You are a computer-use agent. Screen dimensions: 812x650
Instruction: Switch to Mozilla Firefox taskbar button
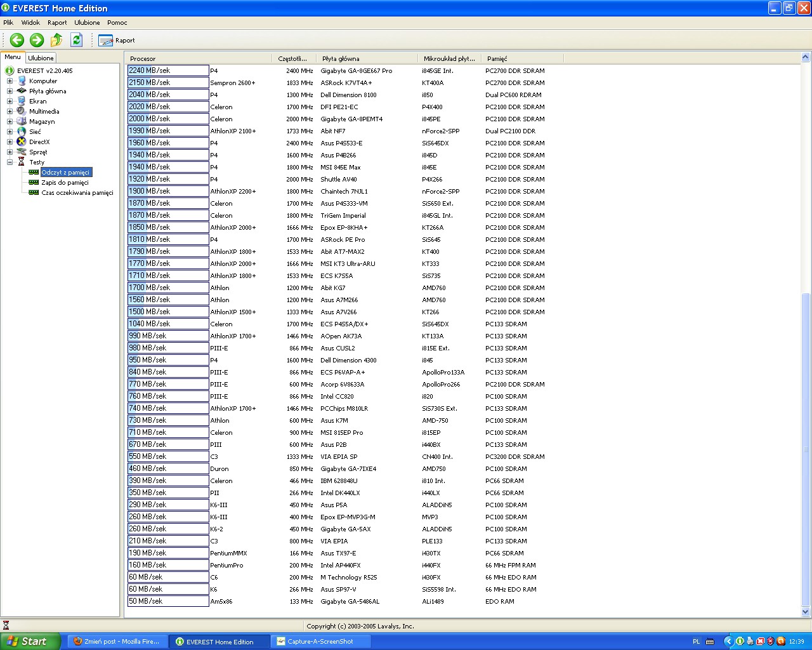(x=117, y=641)
